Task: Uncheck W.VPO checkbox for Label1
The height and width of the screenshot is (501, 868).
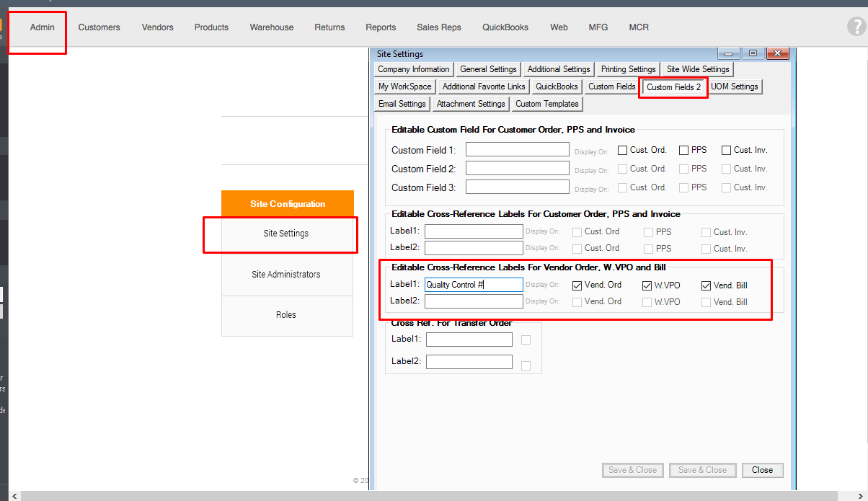Action: (647, 285)
